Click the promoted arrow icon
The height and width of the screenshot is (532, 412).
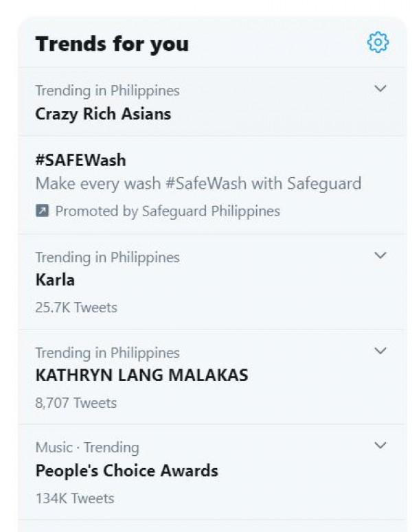42,211
